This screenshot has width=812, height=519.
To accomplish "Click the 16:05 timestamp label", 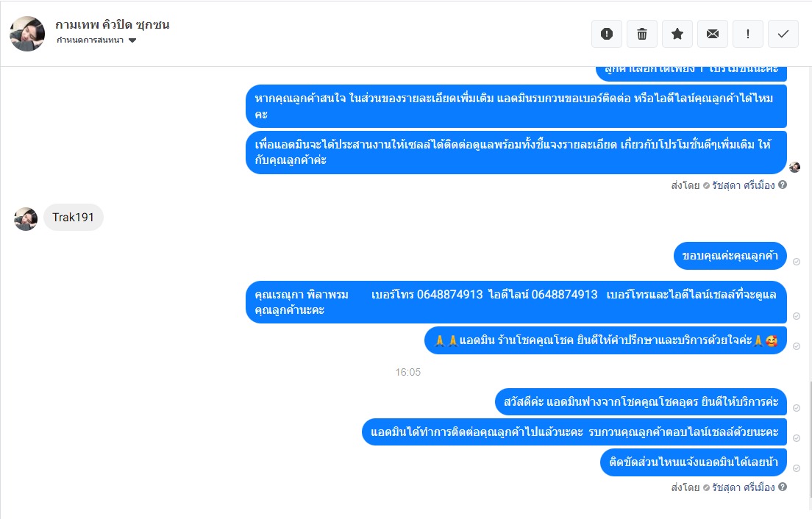I will (x=407, y=372).
